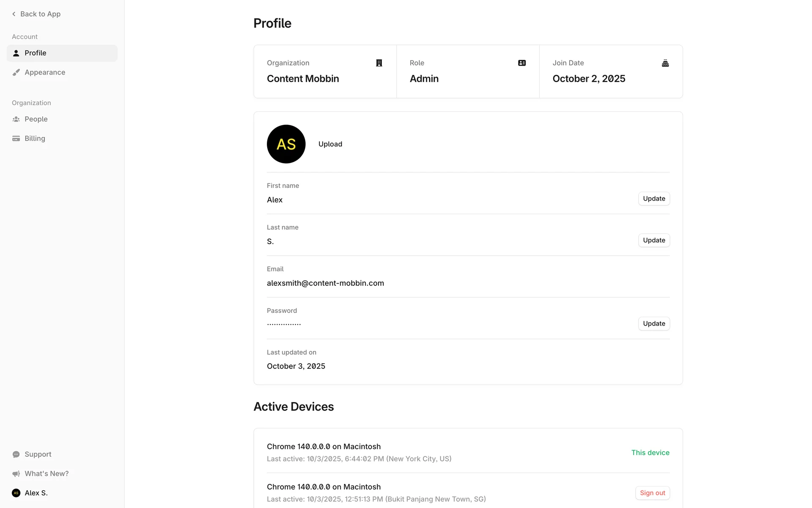Click the Join Date cake icon
The height and width of the screenshot is (508, 812).
click(x=665, y=63)
